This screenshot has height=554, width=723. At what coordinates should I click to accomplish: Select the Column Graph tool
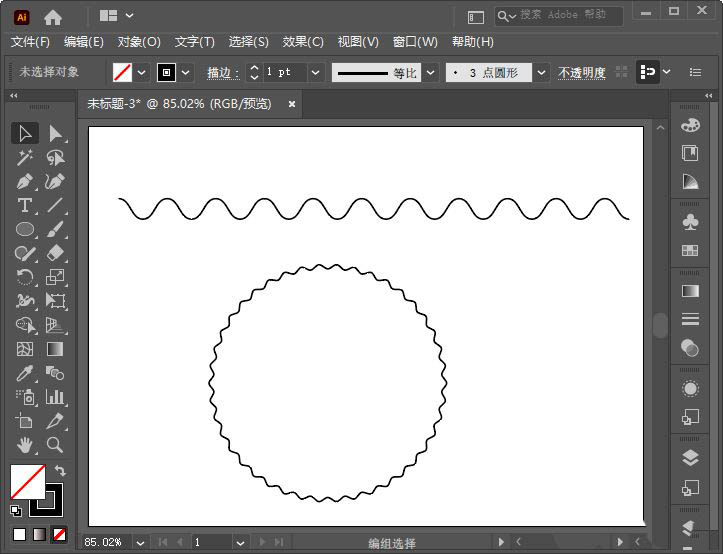pyautogui.click(x=55, y=397)
